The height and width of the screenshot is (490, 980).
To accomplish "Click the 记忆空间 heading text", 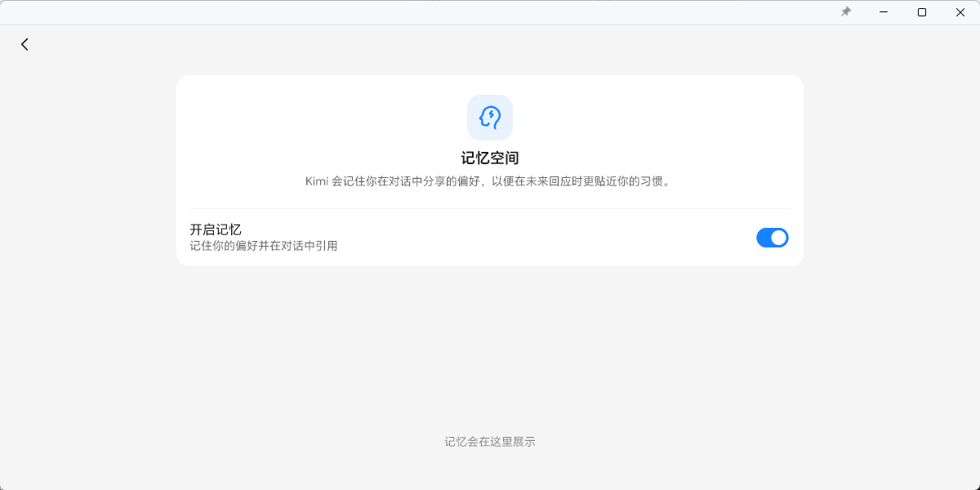I will [x=490, y=158].
